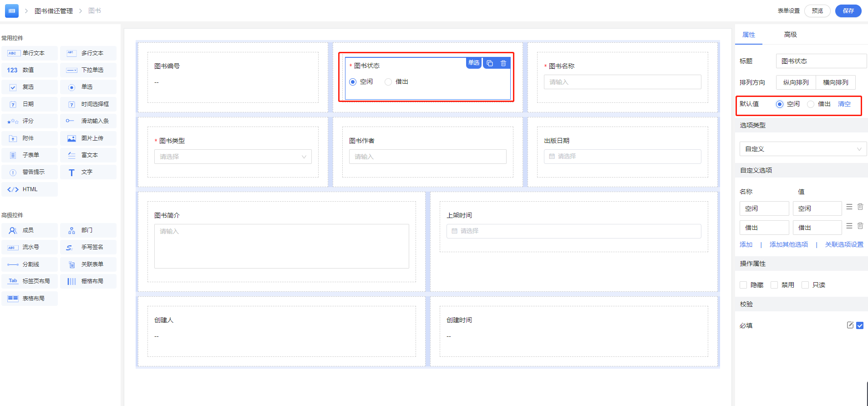Screen dimensions: 868x406
Task: Add a 文字 text control
Action: [x=88, y=172]
